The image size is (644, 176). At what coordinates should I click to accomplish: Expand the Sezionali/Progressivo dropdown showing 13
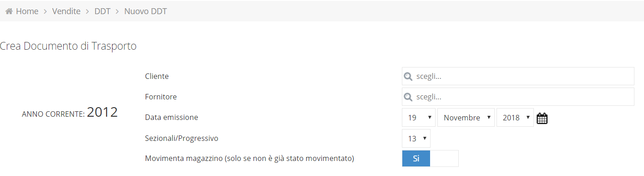pyautogui.click(x=416, y=138)
